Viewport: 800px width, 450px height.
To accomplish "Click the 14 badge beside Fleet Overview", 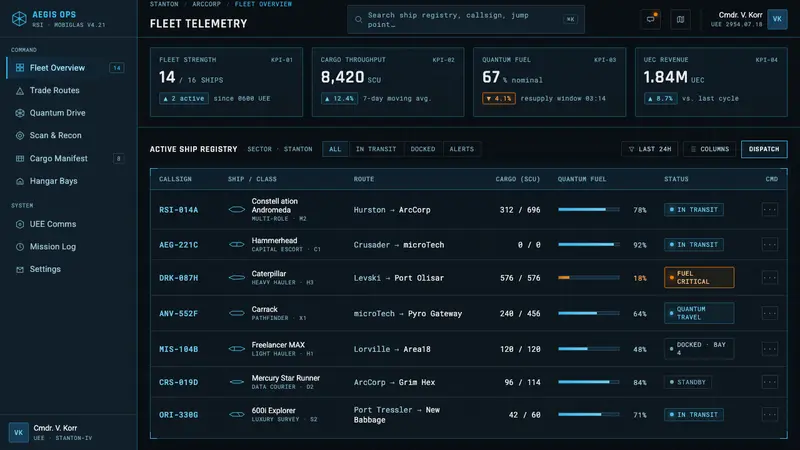I will point(117,68).
